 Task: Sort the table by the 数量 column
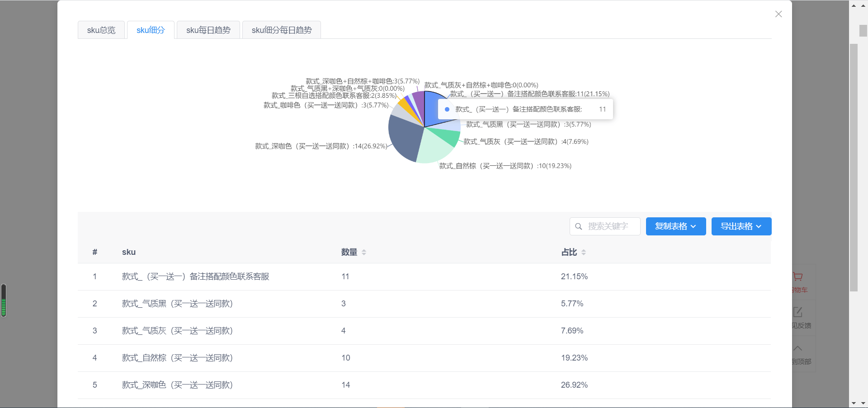point(363,253)
